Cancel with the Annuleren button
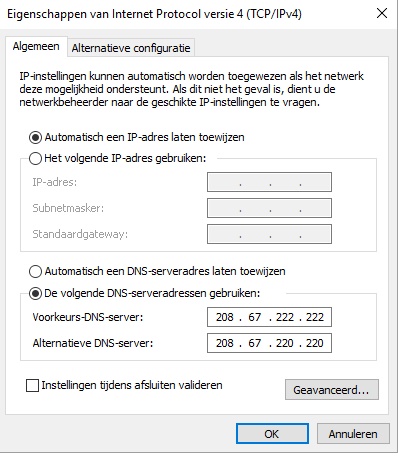 353,434
